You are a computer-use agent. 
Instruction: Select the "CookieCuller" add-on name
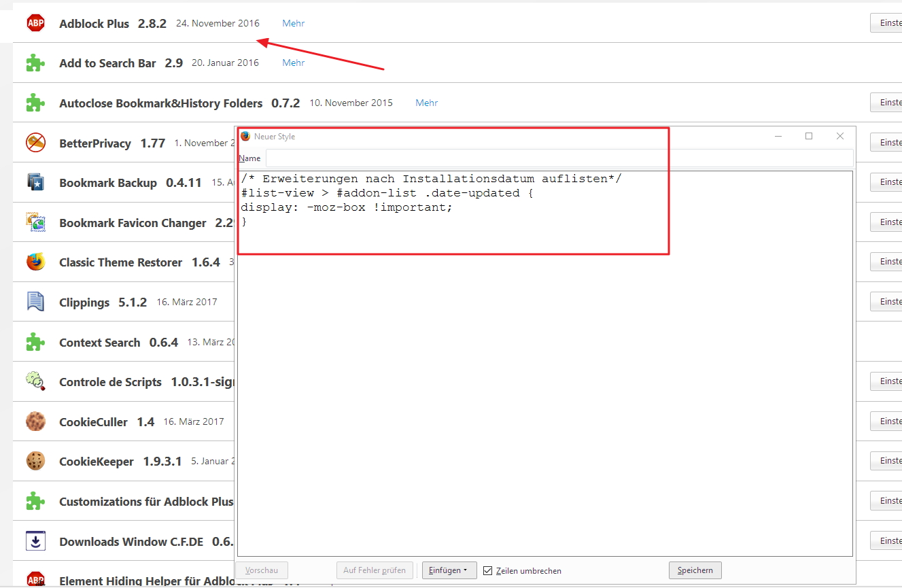click(x=93, y=422)
